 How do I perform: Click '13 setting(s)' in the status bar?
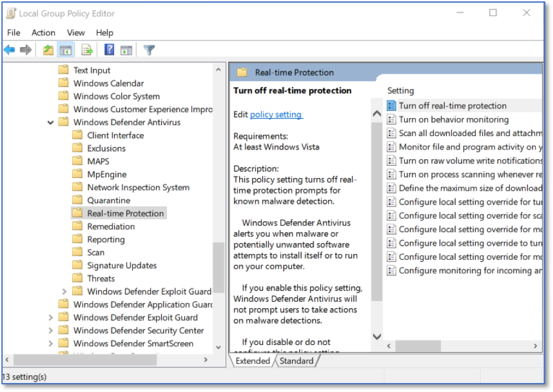point(24,377)
